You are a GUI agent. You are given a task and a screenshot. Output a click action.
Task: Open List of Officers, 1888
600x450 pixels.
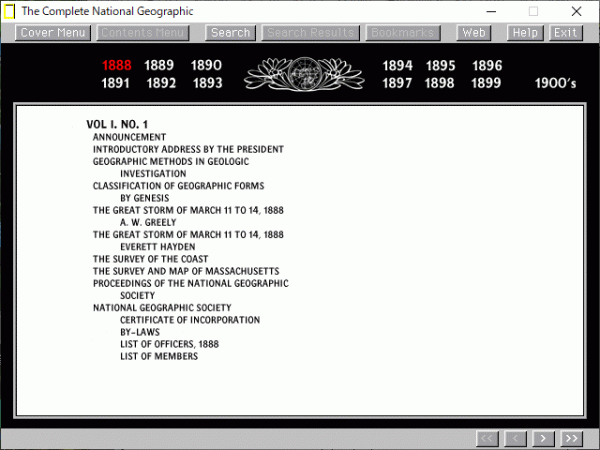tap(170, 344)
